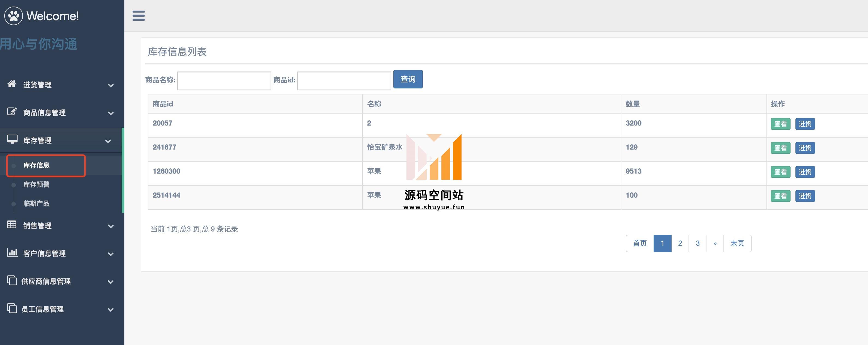
Task: Click the edit icon beside 商品信息管理
Action: pyautogui.click(x=12, y=112)
